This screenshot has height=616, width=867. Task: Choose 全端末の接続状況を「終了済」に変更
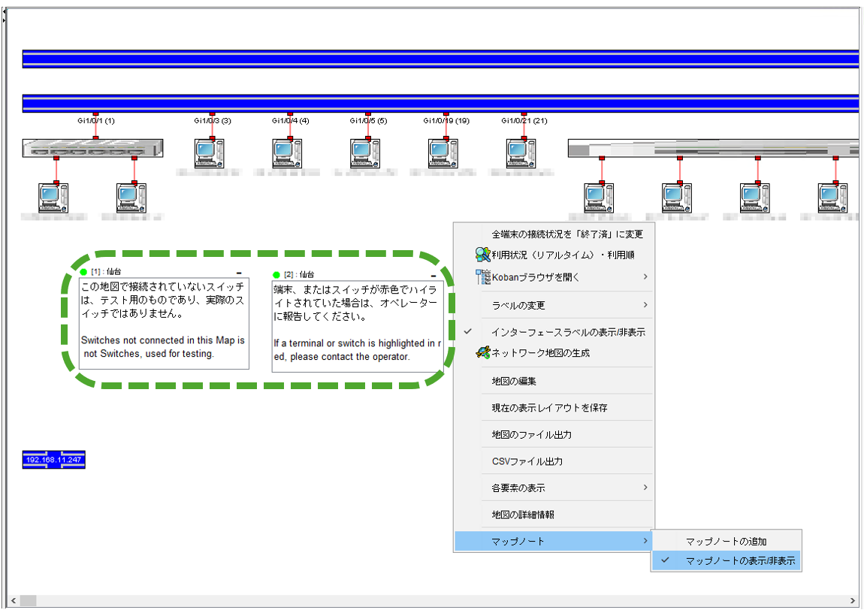554,234
